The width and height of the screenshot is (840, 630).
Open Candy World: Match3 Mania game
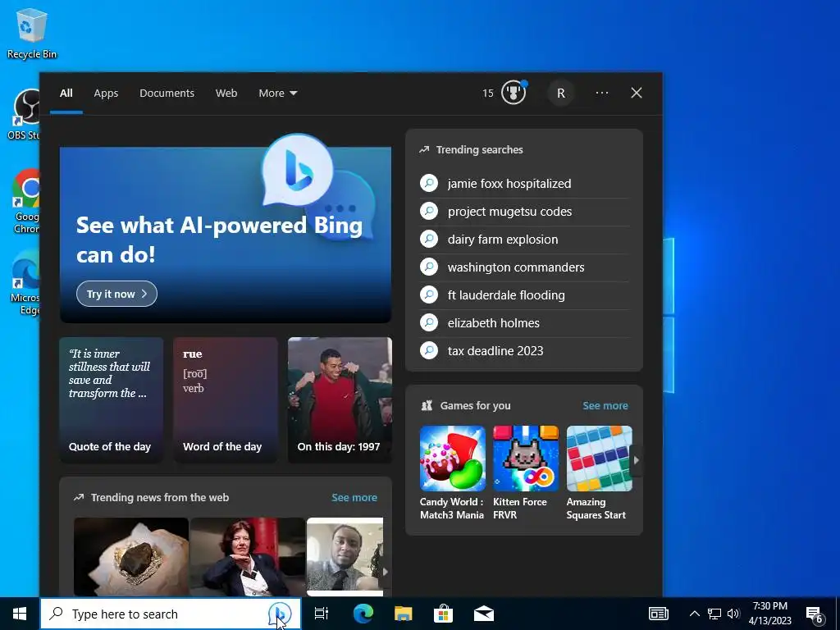(453, 473)
